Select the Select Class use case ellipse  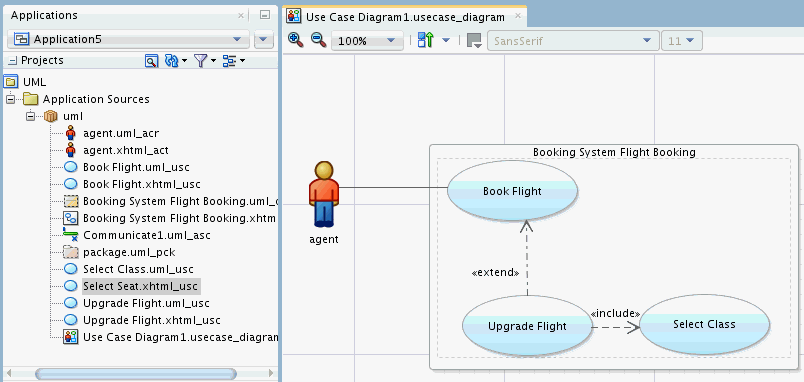[x=704, y=324]
